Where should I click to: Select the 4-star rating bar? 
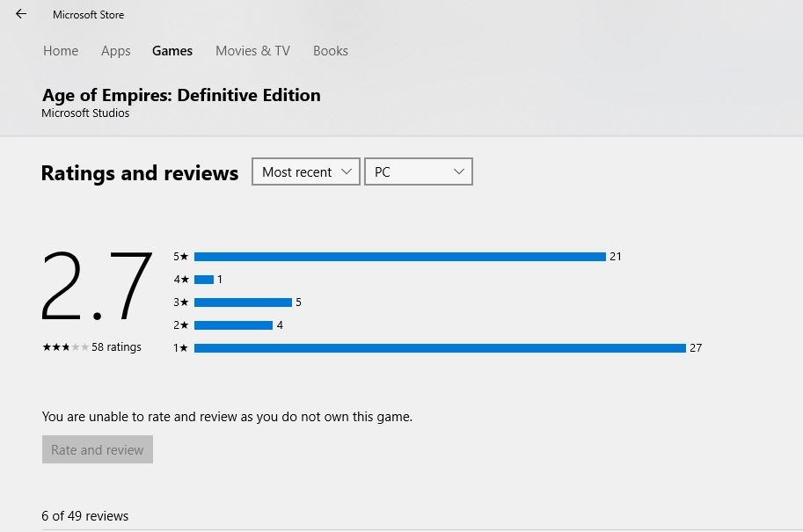coord(204,280)
